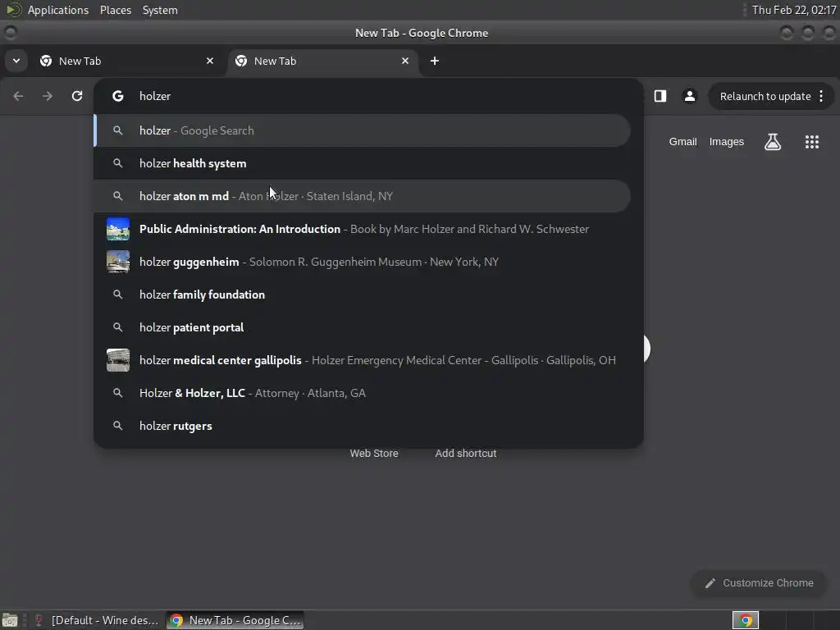
Task: Click the Google G icon in omnibox
Action: [118, 96]
